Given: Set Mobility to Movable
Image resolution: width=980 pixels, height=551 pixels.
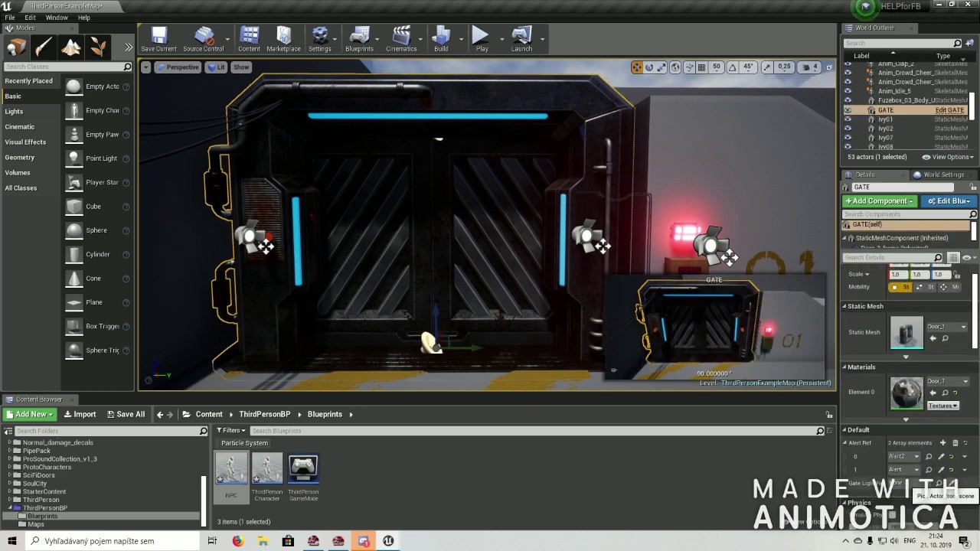Looking at the screenshot, I should [949, 287].
